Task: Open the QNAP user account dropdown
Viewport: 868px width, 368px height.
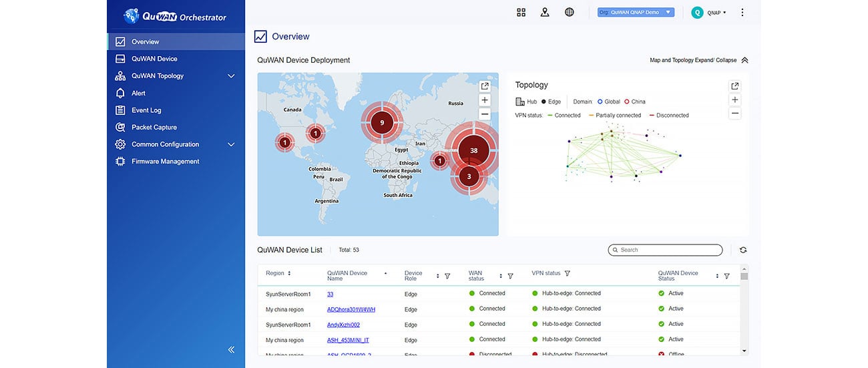Action: click(x=717, y=13)
